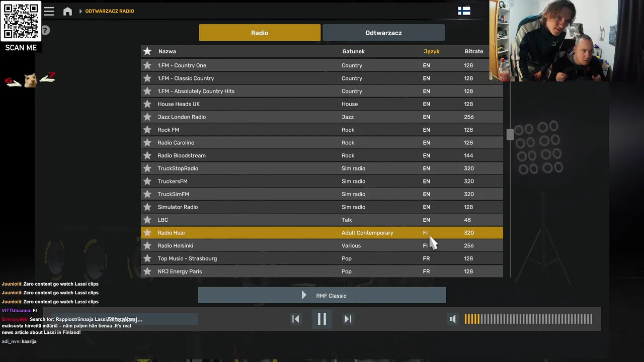
Task: Sort stations by Język column
Action: coord(432,51)
